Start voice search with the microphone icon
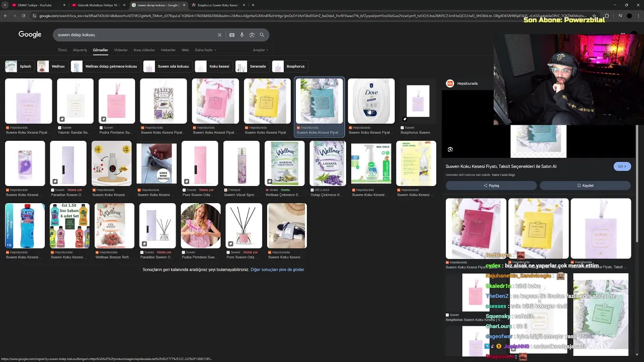 coord(242,35)
